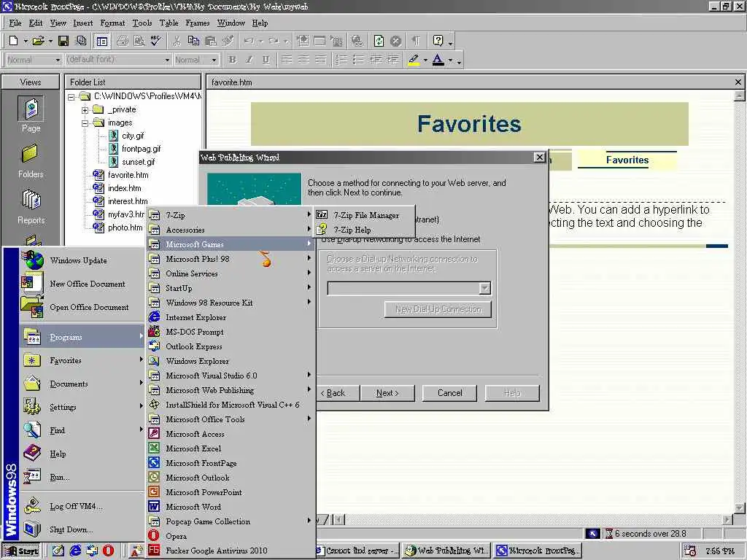Open Accessories submenu in Programs
The image size is (747, 560).
231,230
